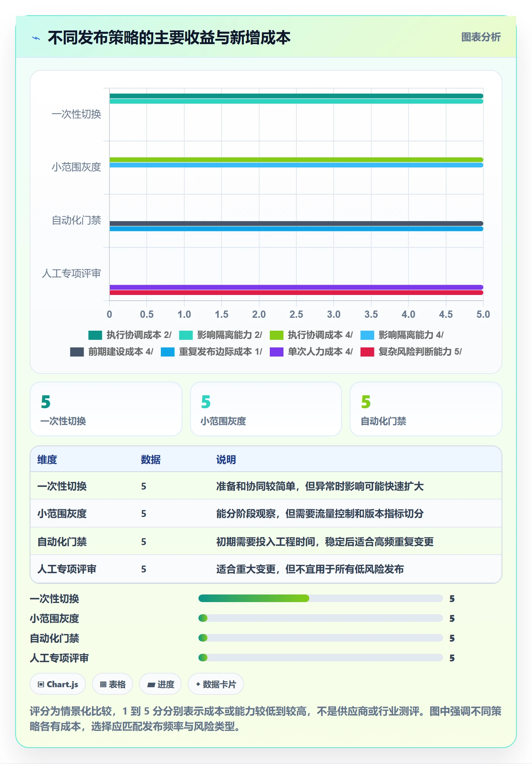Click the description 初期需要投入工程时间，稳定后适合高频重复变更
Image resolution: width=532 pixels, height=764 pixels.
[x=325, y=542]
